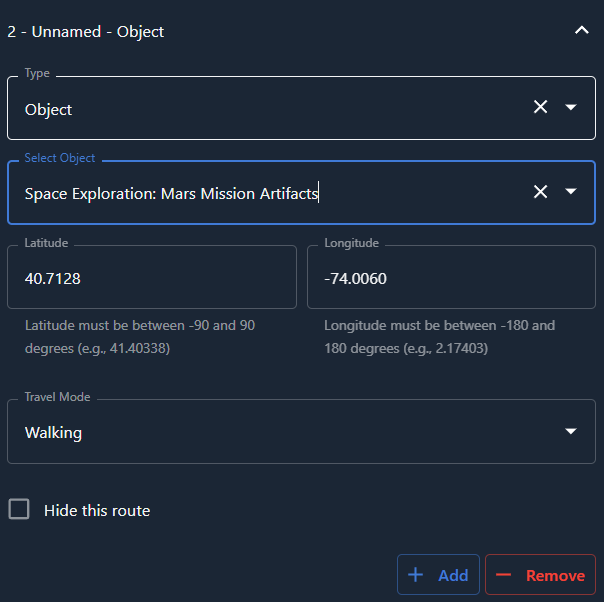The image size is (604, 602).
Task: Clear the Type field with X icon
Action: click(540, 107)
